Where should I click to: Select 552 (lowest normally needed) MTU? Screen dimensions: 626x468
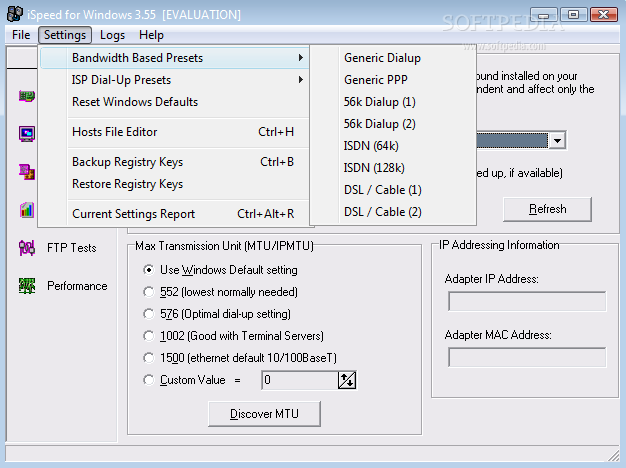coord(149,292)
